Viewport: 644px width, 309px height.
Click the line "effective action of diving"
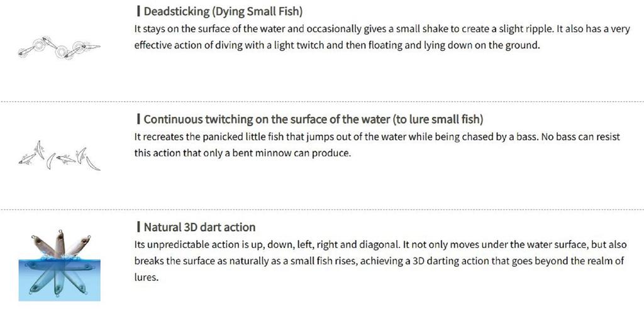[337, 45]
